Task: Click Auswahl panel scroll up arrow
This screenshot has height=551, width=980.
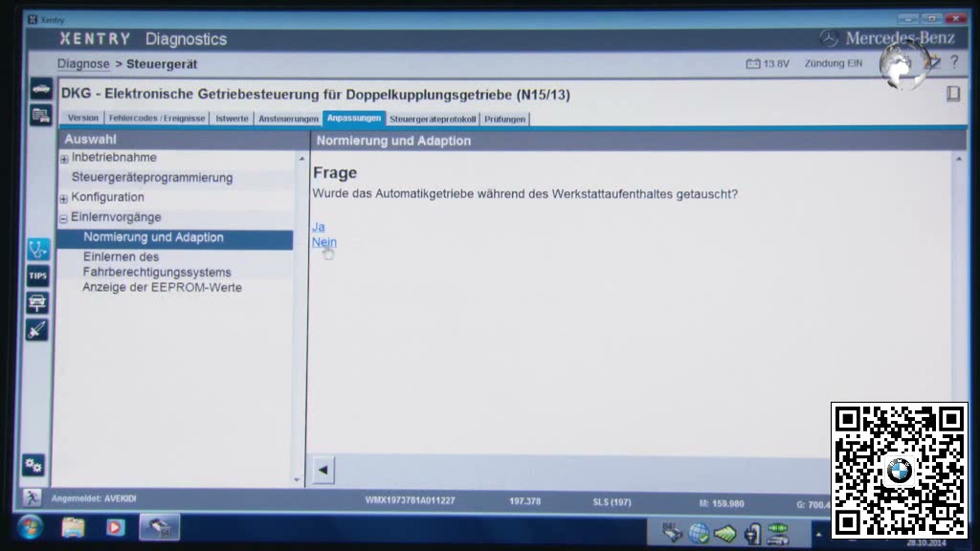Action: click(301, 159)
